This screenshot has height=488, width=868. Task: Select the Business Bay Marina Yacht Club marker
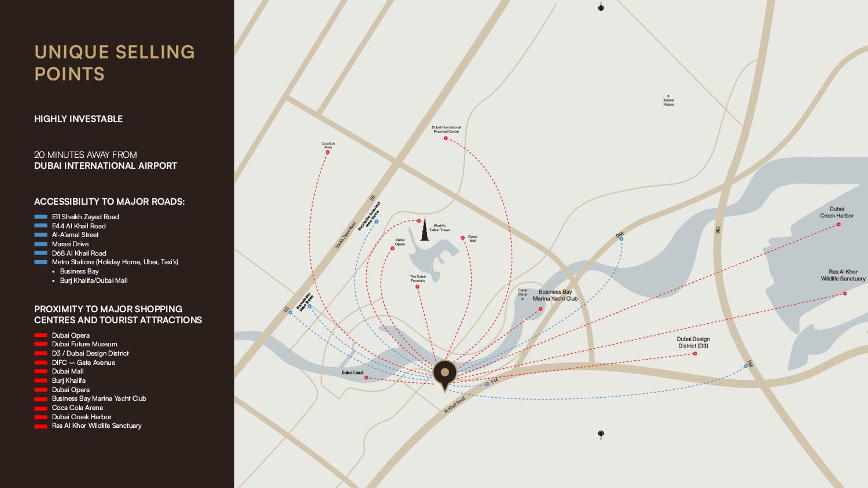(x=540, y=309)
